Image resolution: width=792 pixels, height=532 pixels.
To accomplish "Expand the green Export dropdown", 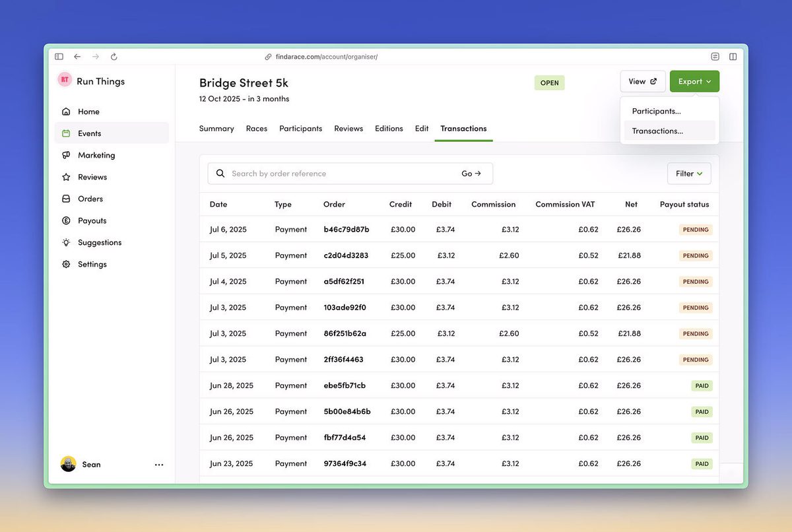I will pos(694,81).
